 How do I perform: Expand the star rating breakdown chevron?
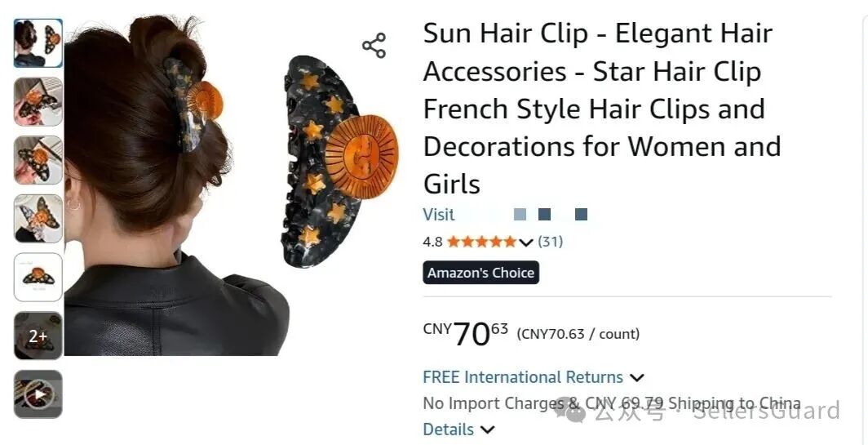(526, 243)
